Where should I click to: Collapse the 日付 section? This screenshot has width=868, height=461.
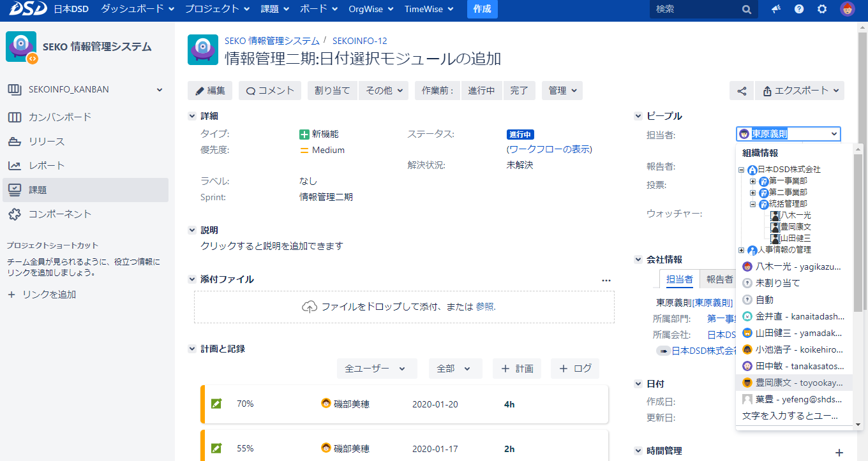click(x=638, y=384)
